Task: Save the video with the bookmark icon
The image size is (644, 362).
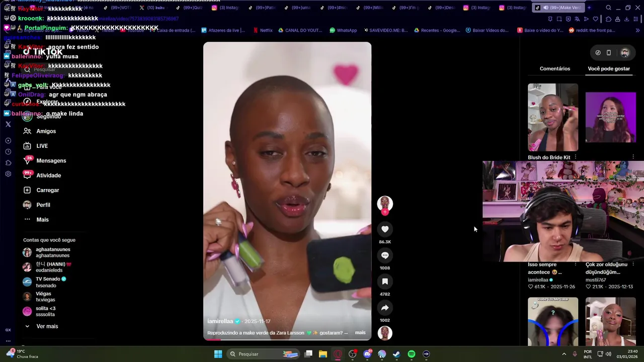Action: click(x=385, y=282)
